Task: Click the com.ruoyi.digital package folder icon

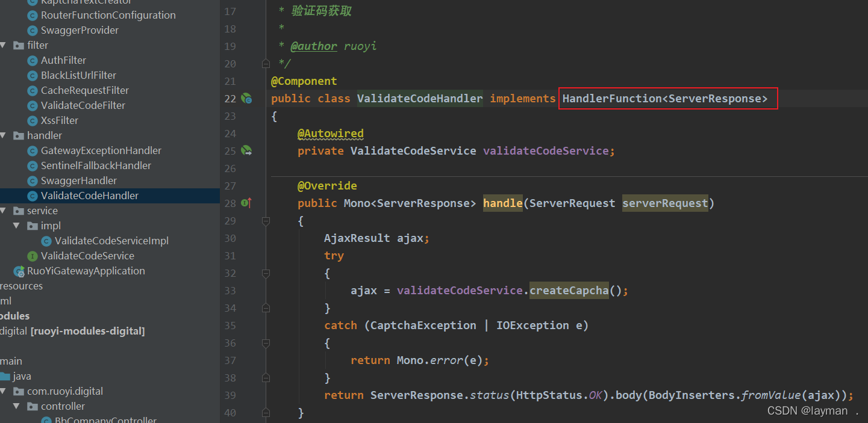Action: [x=19, y=391]
